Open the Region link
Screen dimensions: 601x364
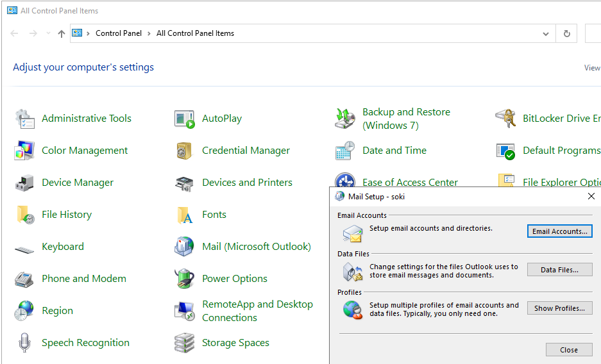pyautogui.click(x=58, y=311)
